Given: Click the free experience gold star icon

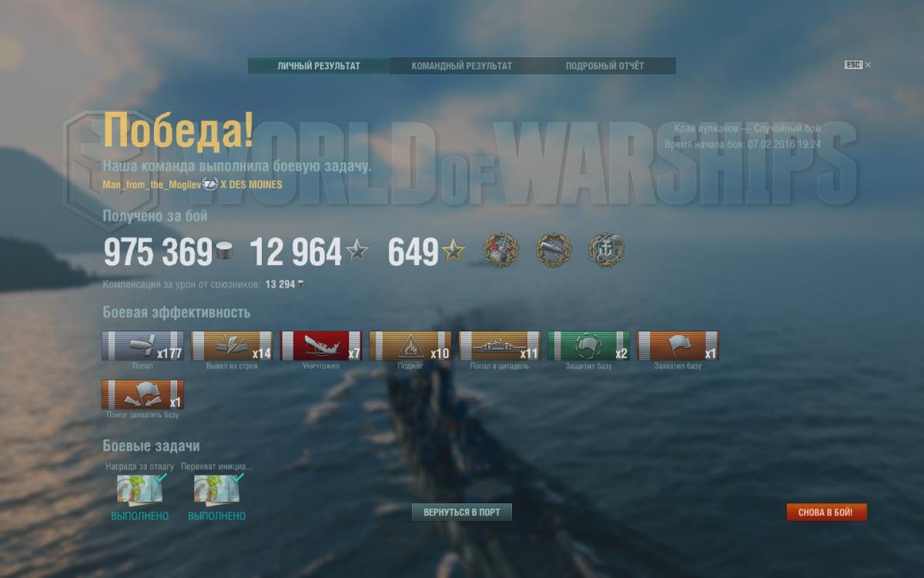Looking at the screenshot, I should (454, 250).
